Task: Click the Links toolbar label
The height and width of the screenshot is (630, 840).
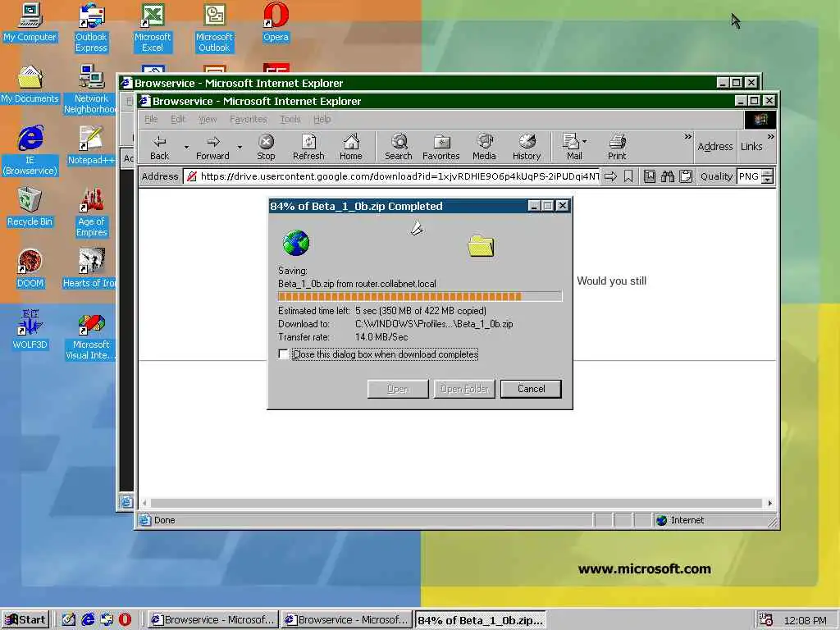Action: pyautogui.click(x=751, y=146)
